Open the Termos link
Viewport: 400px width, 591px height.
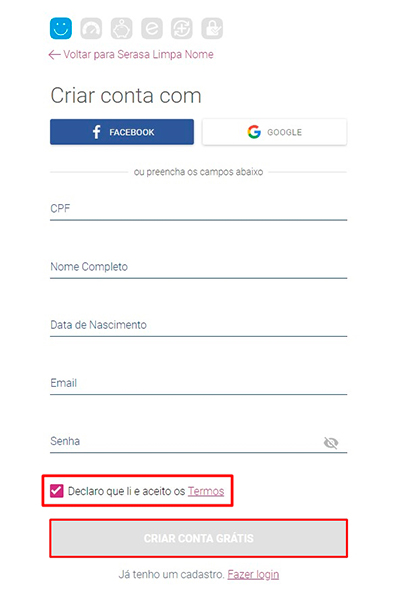tap(206, 491)
